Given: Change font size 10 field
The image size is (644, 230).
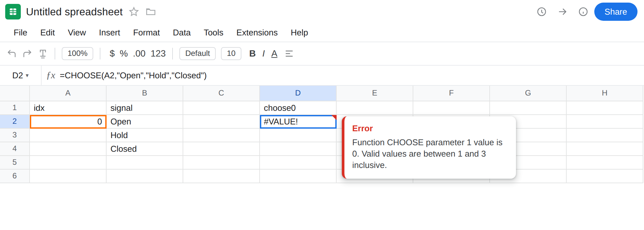Looking at the screenshot, I should click(x=231, y=53).
